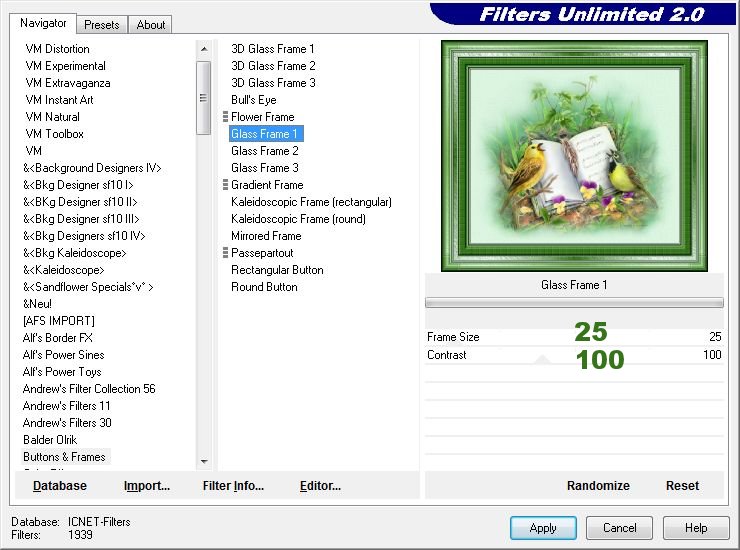Viewport: 740px width, 550px height.
Task: Switch to the Presets tab
Action: 101,25
